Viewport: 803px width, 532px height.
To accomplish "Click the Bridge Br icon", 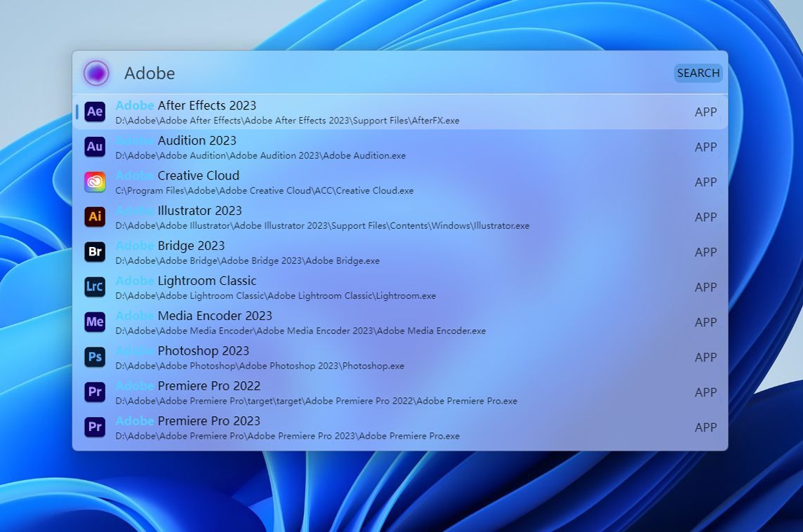I will tap(95, 252).
